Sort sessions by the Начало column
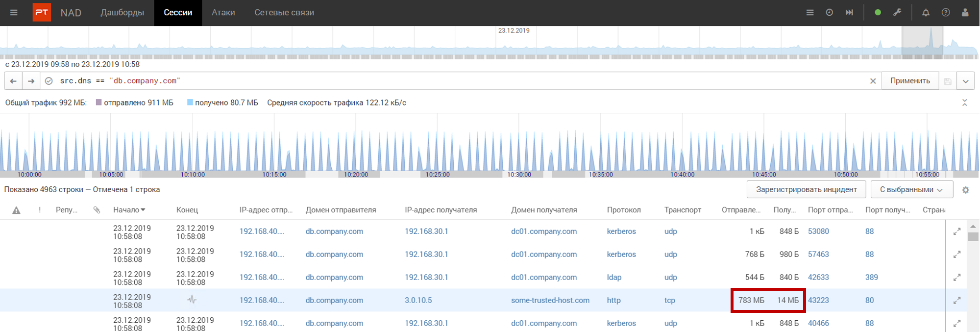The height and width of the screenshot is (332, 980). coord(129,210)
